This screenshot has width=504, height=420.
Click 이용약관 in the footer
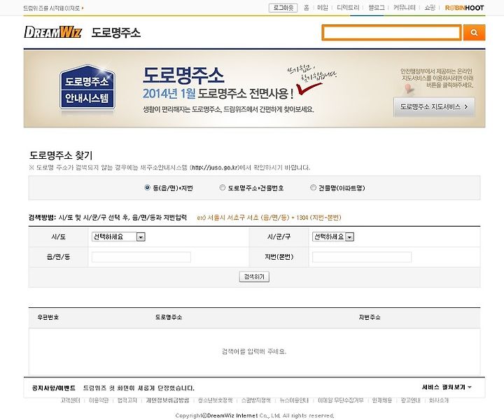pyautogui.click(x=99, y=400)
